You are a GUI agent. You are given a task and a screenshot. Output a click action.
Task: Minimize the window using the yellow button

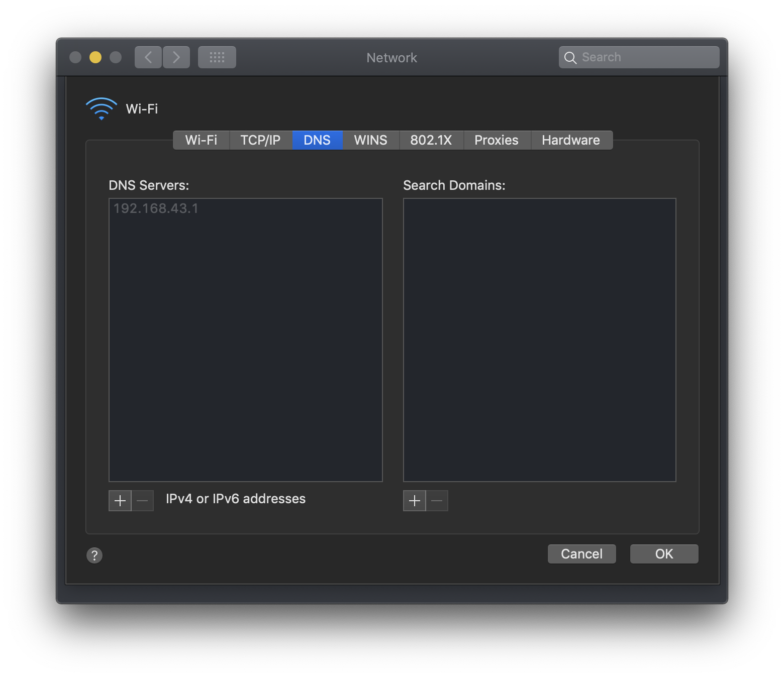95,57
